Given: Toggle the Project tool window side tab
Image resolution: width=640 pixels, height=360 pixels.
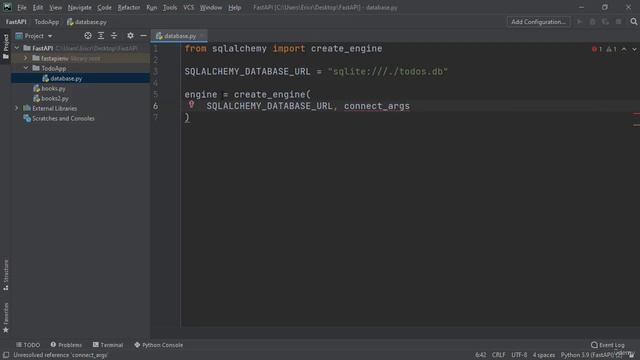Looking at the screenshot, I should click(5, 46).
